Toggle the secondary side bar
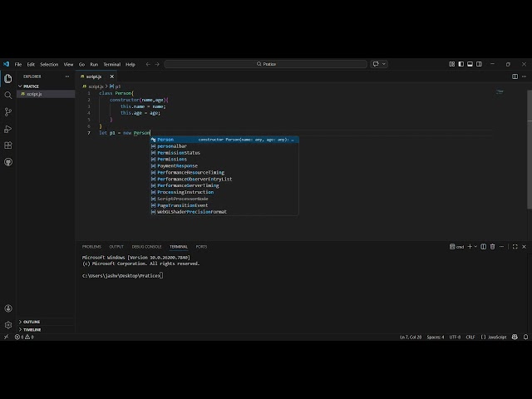This screenshot has height=399, width=532. click(479, 64)
